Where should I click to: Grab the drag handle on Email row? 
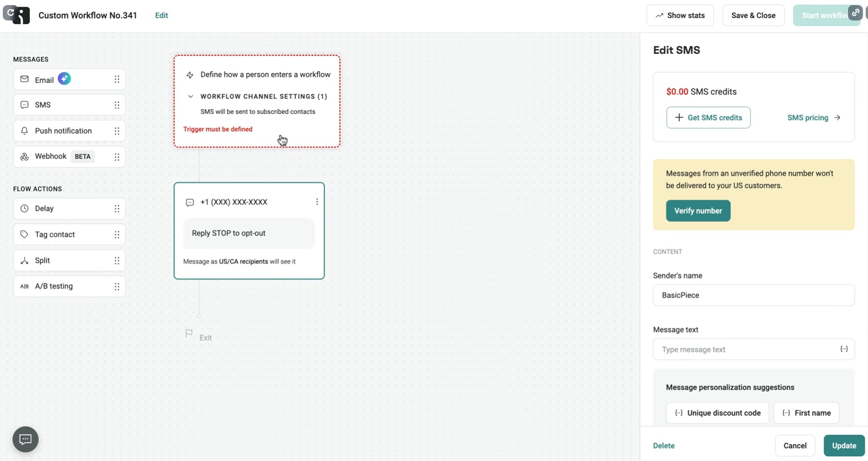pyautogui.click(x=117, y=79)
